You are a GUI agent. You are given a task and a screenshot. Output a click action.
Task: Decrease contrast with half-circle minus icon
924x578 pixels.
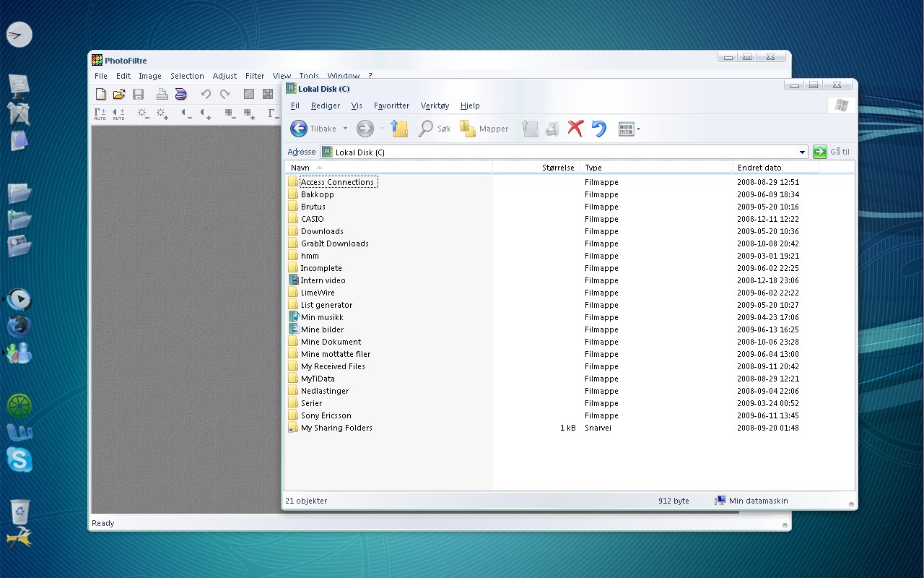coord(186,113)
